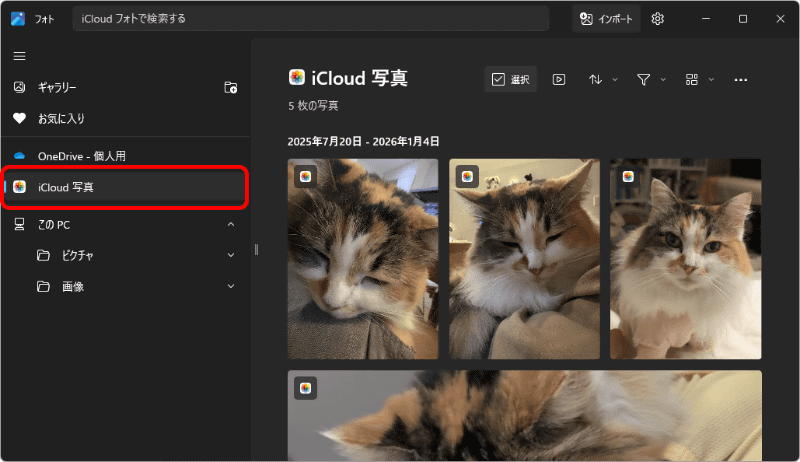Screen dimensions: 800x462
Task: Click the インポート import button
Action: coord(606,19)
